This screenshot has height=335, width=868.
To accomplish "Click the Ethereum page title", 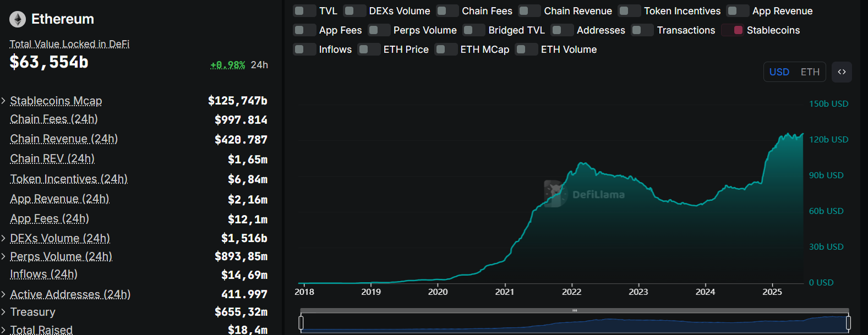I will click(x=63, y=19).
